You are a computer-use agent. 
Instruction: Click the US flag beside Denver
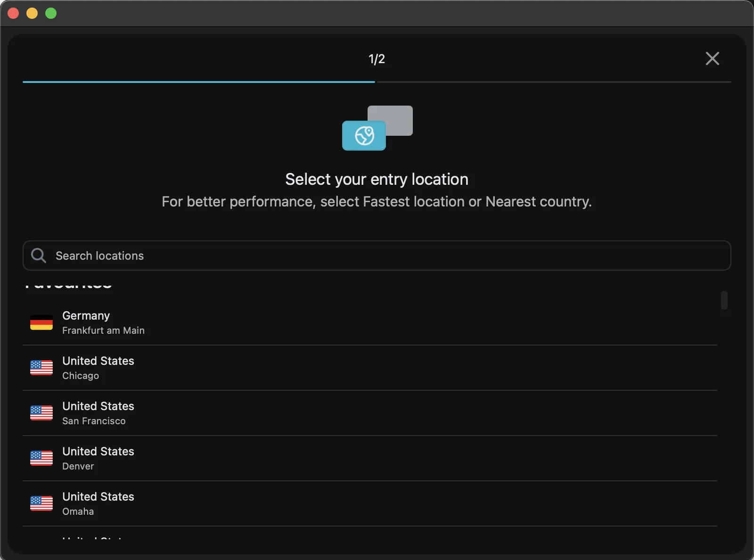coord(41,458)
